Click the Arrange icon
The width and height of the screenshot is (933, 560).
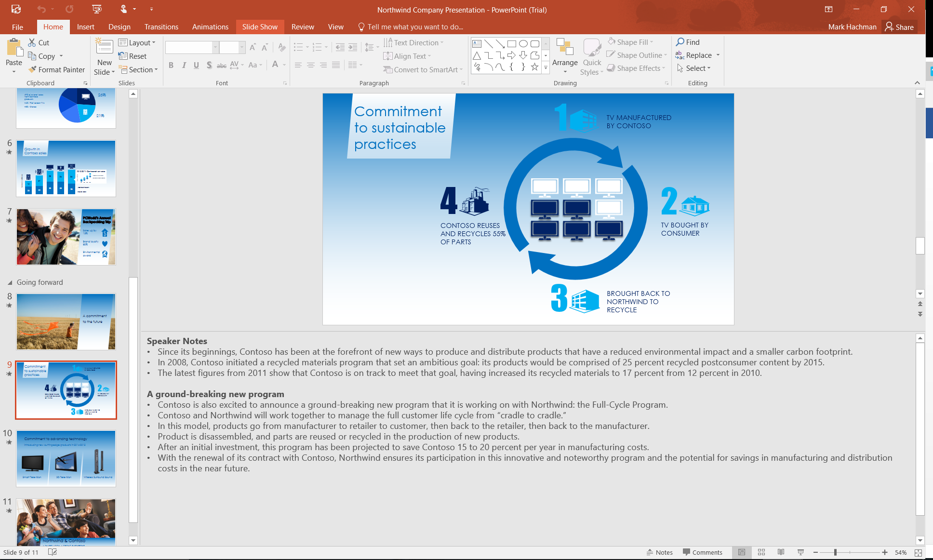point(564,48)
